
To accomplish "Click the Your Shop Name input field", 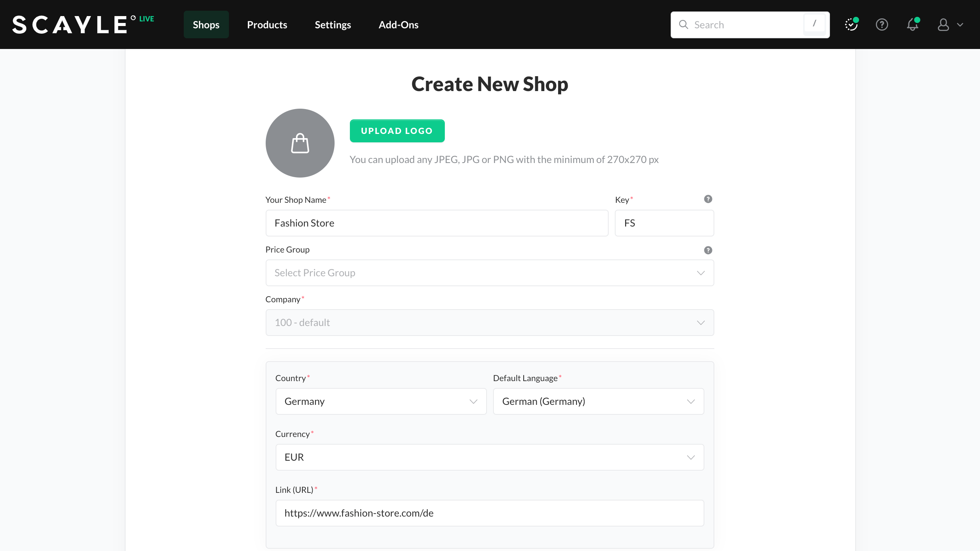I will 437,223.
